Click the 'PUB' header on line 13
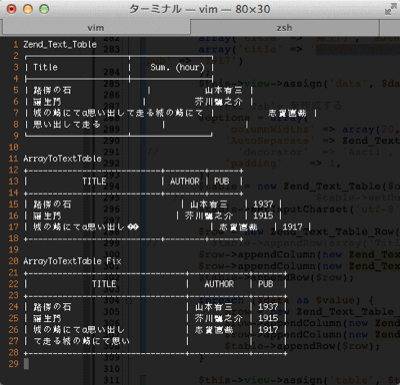The width and height of the screenshot is (400, 385). pyautogui.click(x=221, y=181)
